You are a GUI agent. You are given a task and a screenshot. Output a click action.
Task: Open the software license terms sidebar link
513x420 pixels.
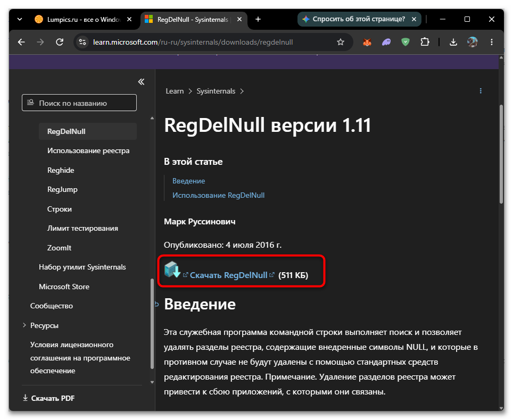[80, 358]
